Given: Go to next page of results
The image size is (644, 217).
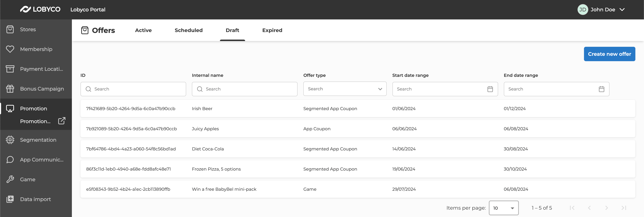Looking at the screenshot, I should click(x=606, y=208).
